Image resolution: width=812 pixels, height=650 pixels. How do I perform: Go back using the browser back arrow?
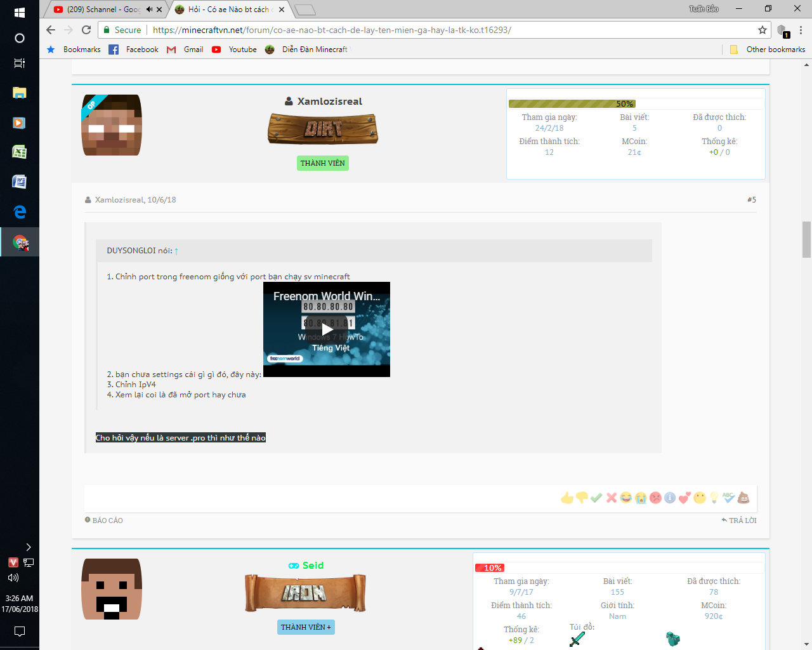tap(51, 30)
